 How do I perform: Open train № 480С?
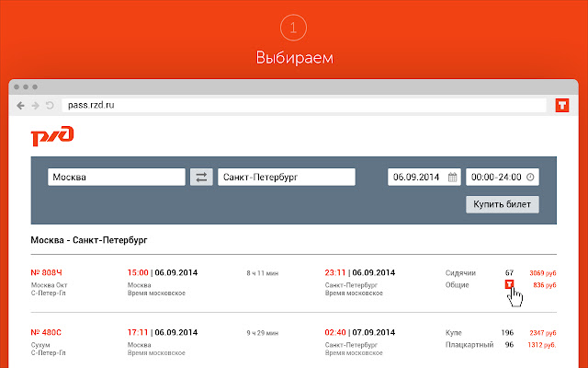46,332
